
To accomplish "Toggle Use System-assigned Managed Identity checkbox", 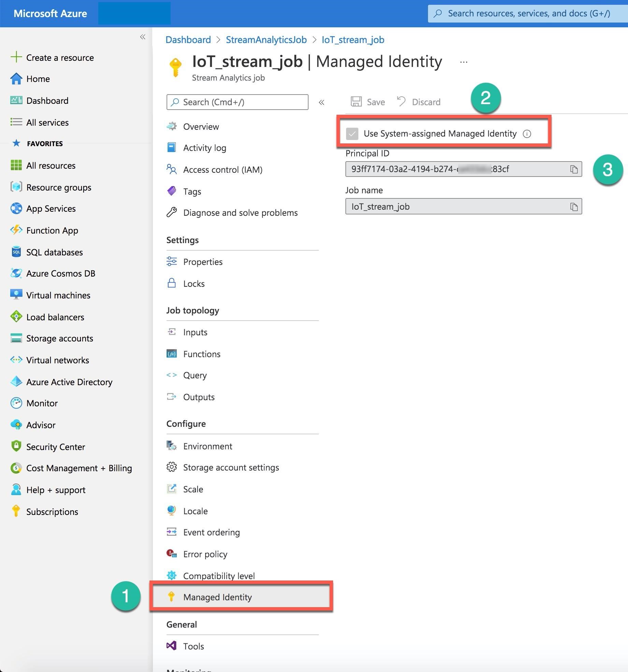I will [x=352, y=134].
